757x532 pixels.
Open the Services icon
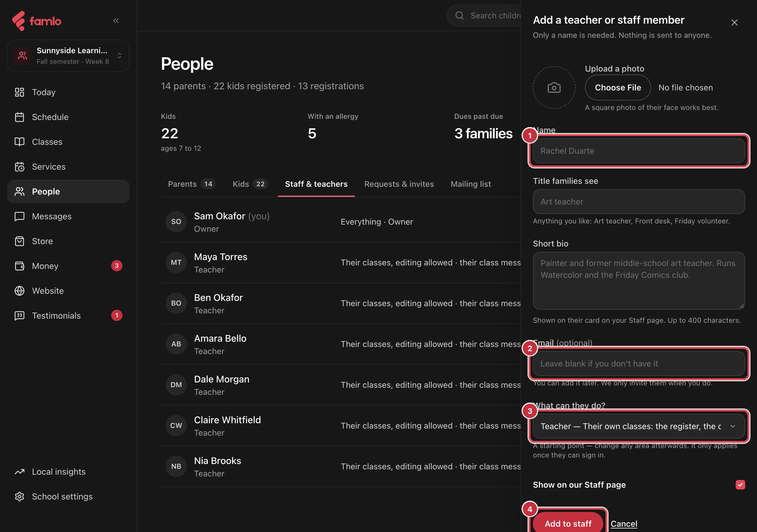click(20, 167)
